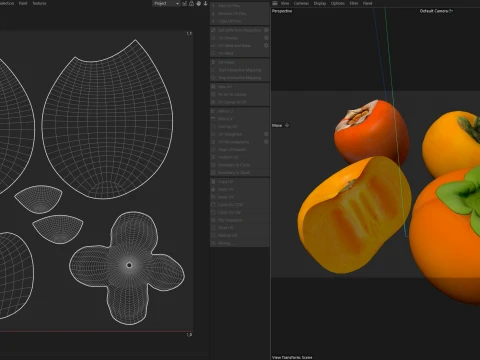The width and height of the screenshot is (480, 360).
Task: Open the Project dropdown in texture view
Action: pyautogui.click(x=166, y=3)
